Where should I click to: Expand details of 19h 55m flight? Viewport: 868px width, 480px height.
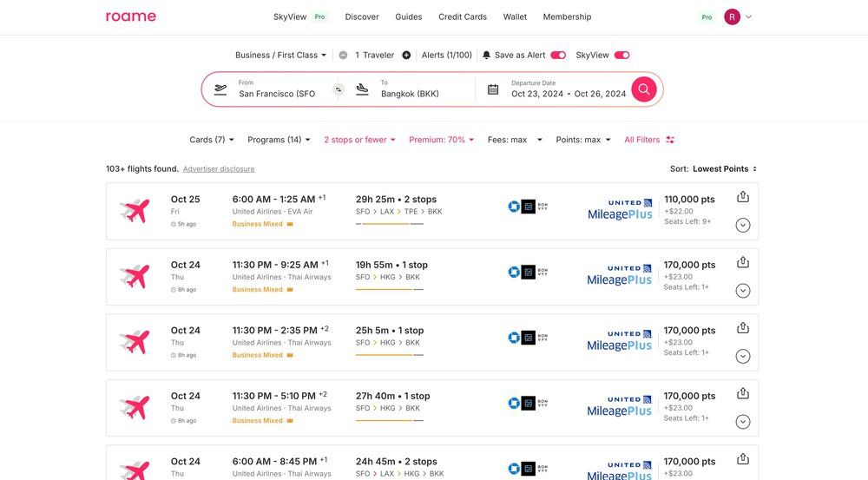click(x=743, y=291)
